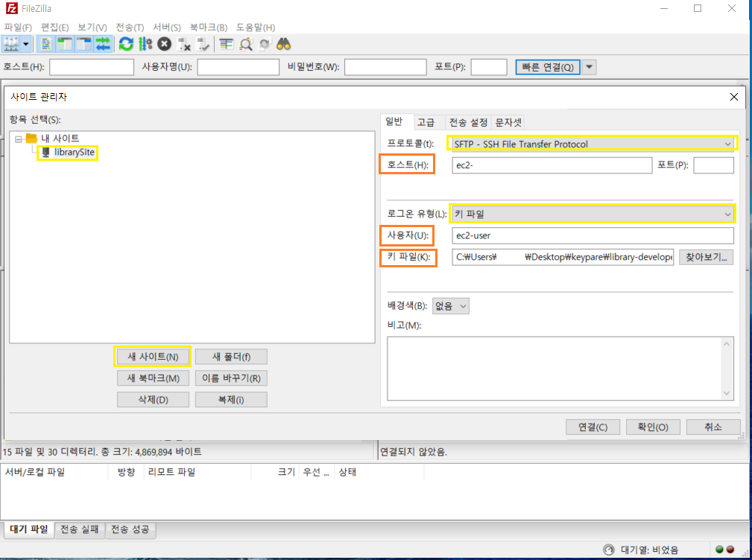
Task: Click the green refresh file lists icon
Action: [x=126, y=45]
